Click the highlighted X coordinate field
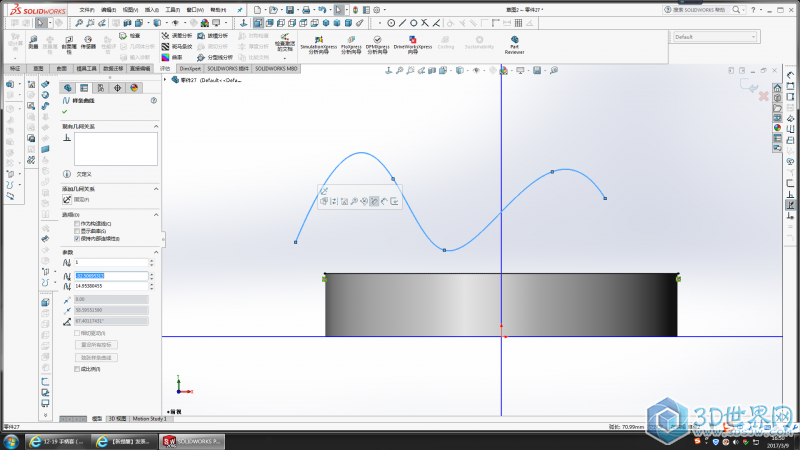Screen dimensions: 800x450 (111, 276)
